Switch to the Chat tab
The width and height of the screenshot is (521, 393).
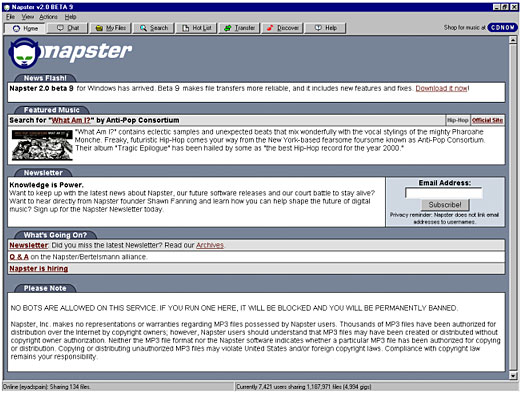coord(67,28)
